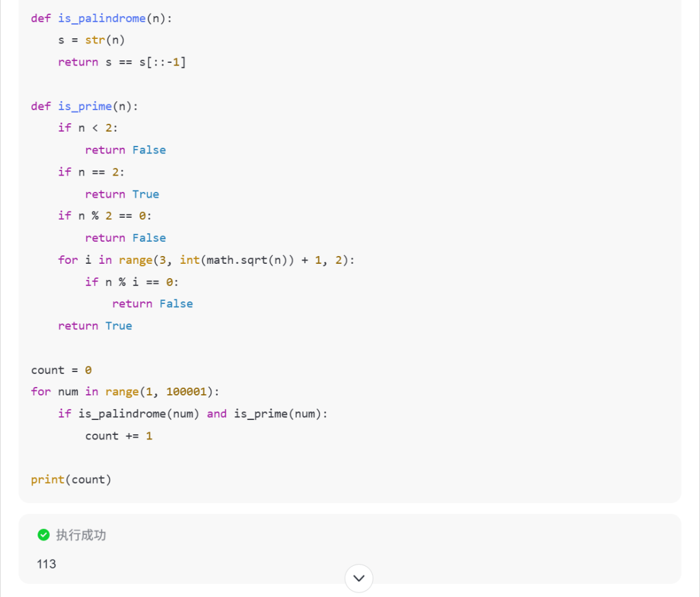
Task: Click the 's = str(n)' line
Action: coord(91,40)
